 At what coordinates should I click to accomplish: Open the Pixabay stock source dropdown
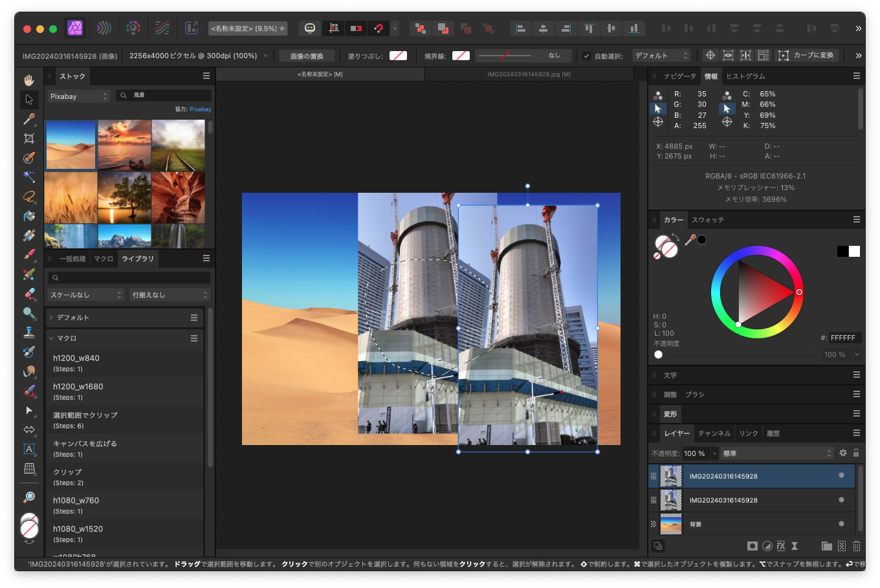point(79,96)
